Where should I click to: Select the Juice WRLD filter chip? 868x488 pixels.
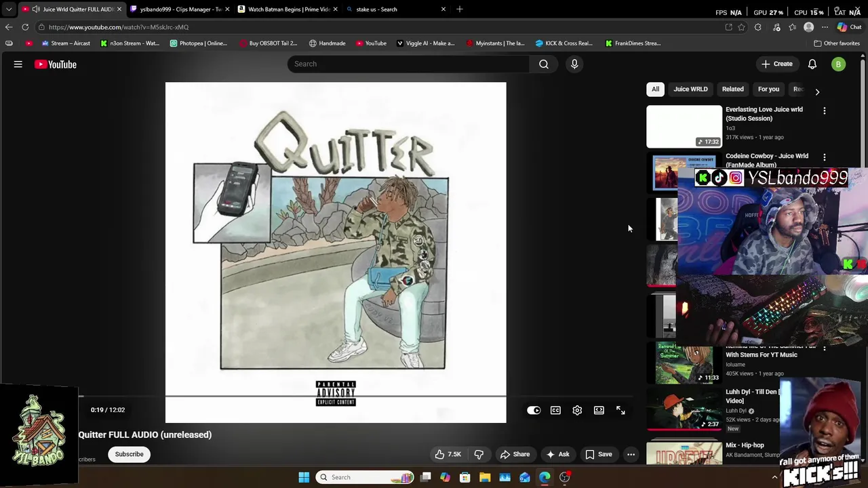pyautogui.click(x=690, y=89)
